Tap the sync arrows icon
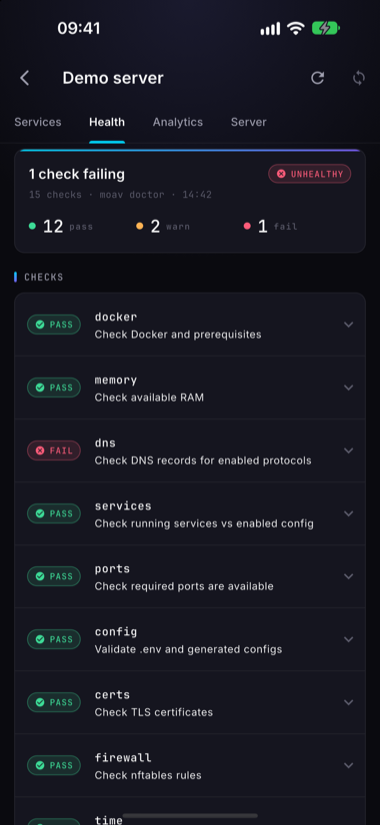Image resolution: width=380 pixels, height=825 pixels. coord(359,78)
